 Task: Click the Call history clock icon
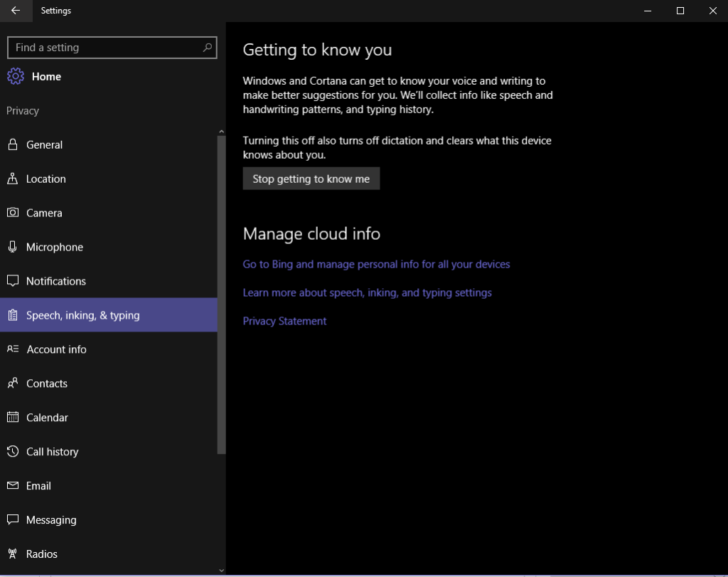click(x=12, y=452)
